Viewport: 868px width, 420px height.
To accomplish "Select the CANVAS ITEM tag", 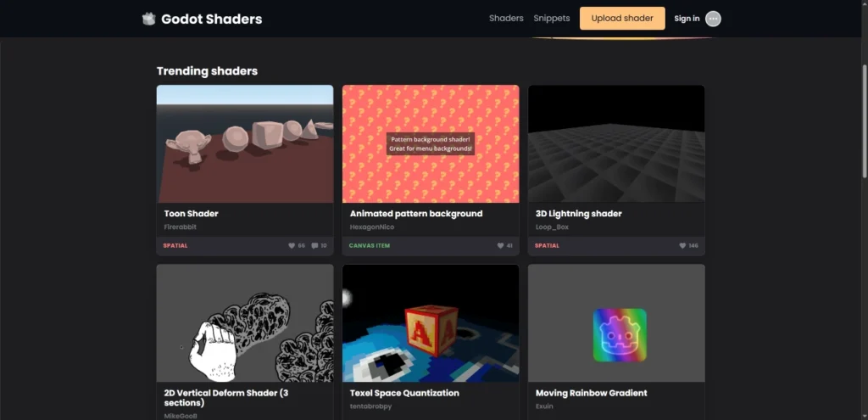I will (370, 245).
